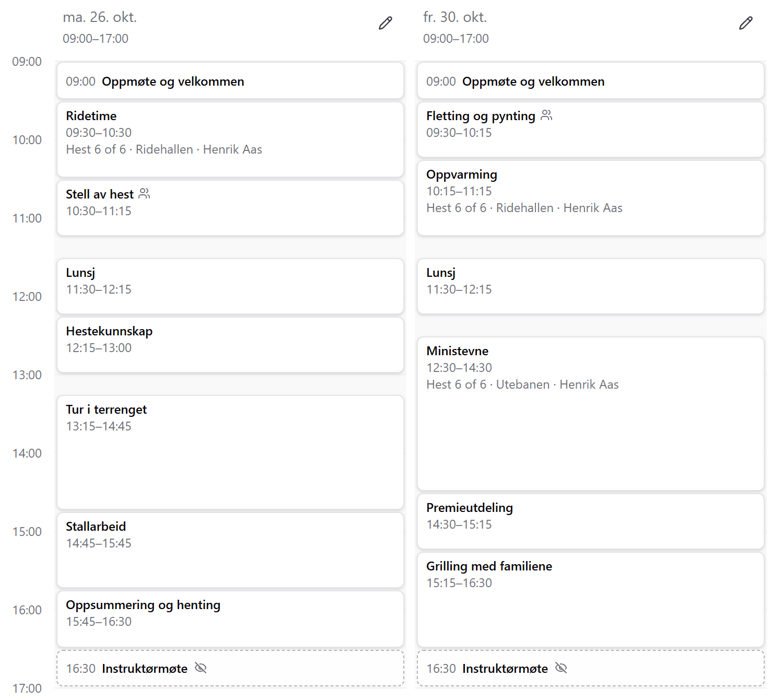Select Friday's Oppmøte og velkommen entry
This screenshot has height=700, width=771.
click(591, 81)
